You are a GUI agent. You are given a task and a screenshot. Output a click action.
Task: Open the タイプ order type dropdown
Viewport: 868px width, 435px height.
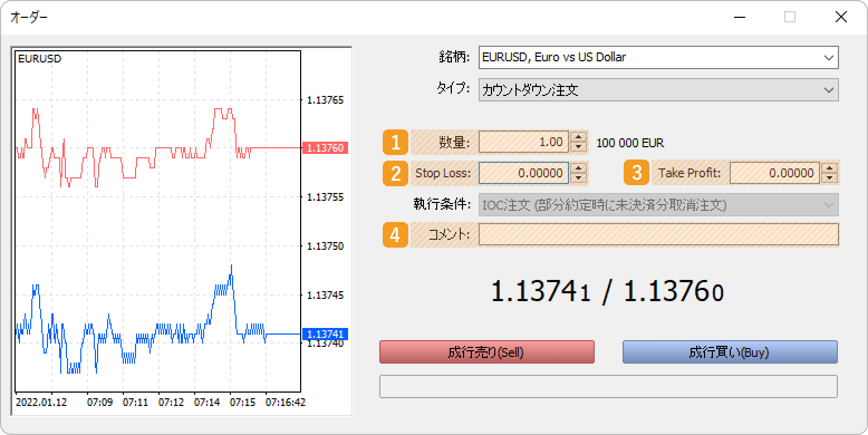click(x=658, y=90)
